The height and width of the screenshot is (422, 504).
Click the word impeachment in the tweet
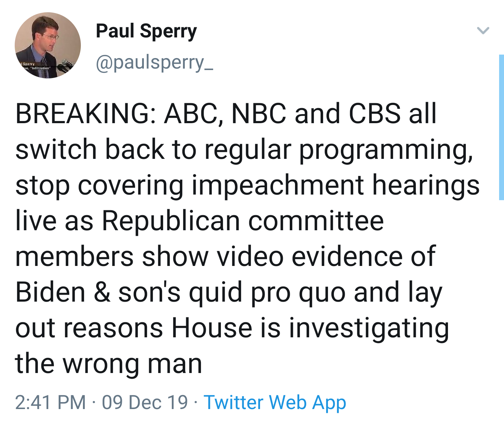(x=277, y=185)
